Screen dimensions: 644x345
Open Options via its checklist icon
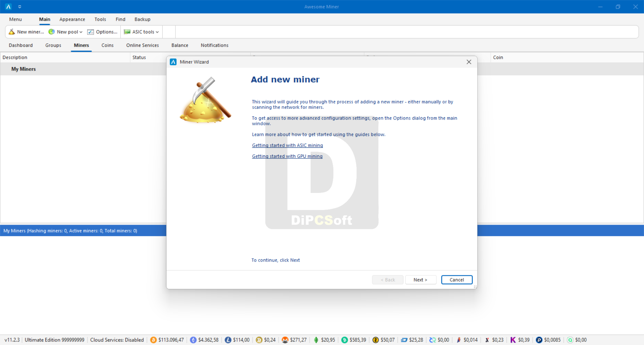coord(91,32)
